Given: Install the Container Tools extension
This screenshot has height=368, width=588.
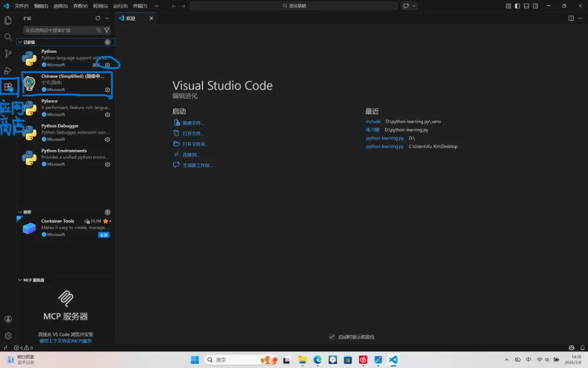Looking at the screenshot, I should (x=104, y=235).
